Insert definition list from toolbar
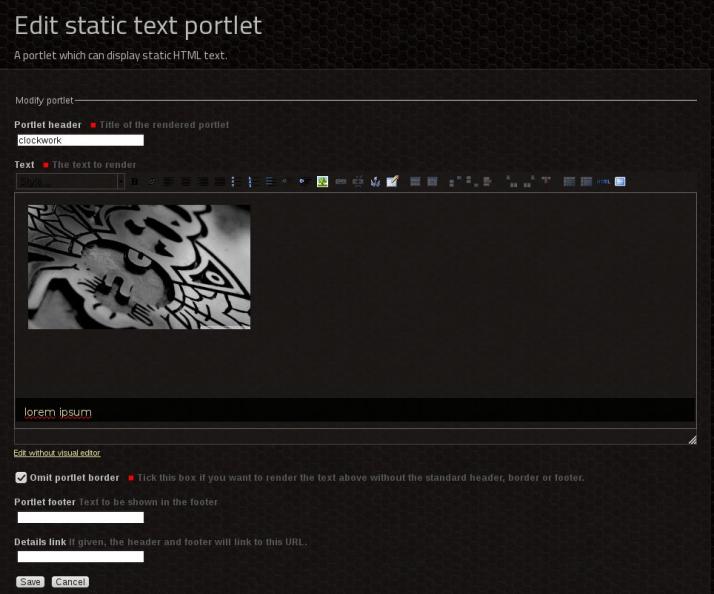 [269, 182]
